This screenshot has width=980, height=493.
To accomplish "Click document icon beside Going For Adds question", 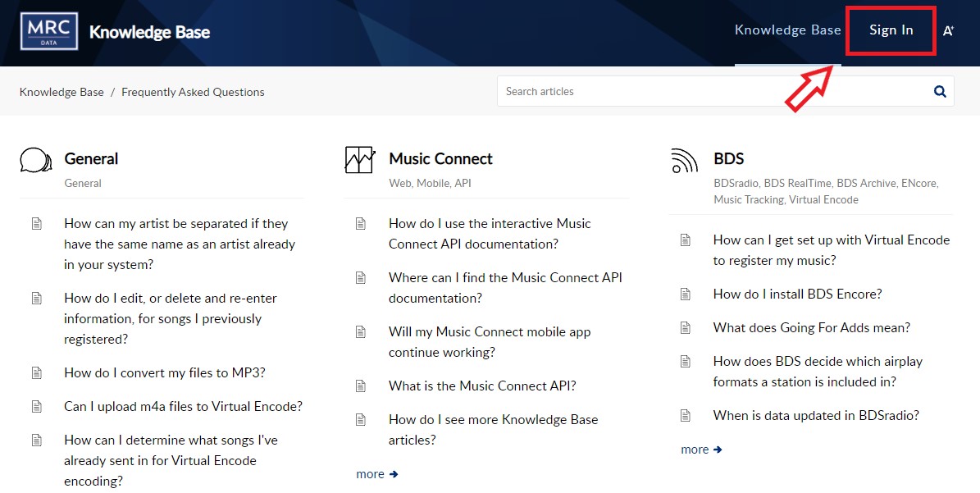I will (686, 327).
